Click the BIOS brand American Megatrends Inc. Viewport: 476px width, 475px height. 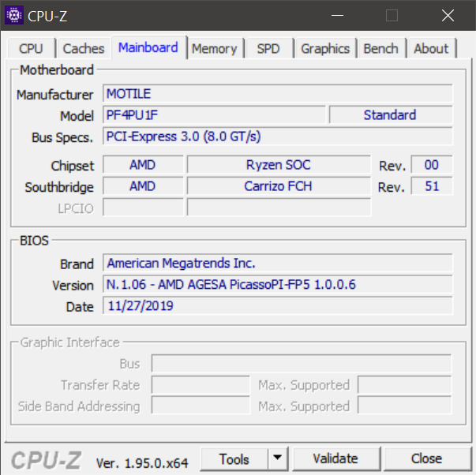click(277, 263)
